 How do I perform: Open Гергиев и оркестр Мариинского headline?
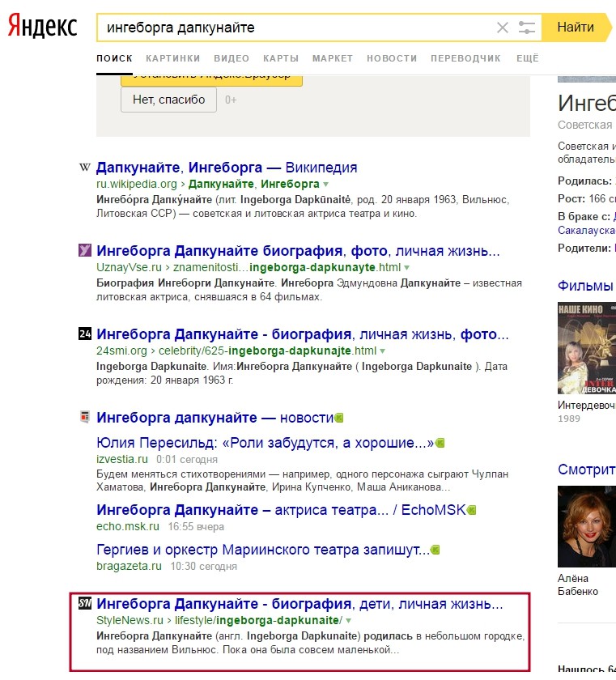coord(263,550)
